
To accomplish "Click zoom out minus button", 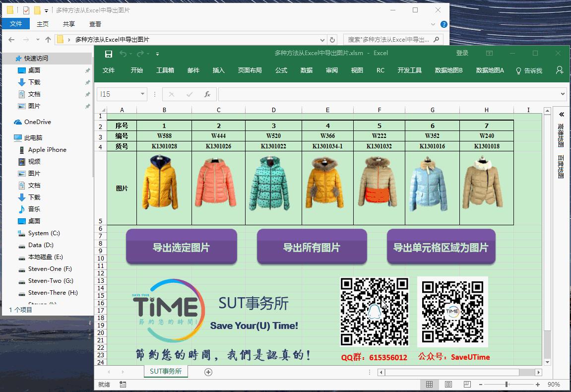I will pos(481,385).
